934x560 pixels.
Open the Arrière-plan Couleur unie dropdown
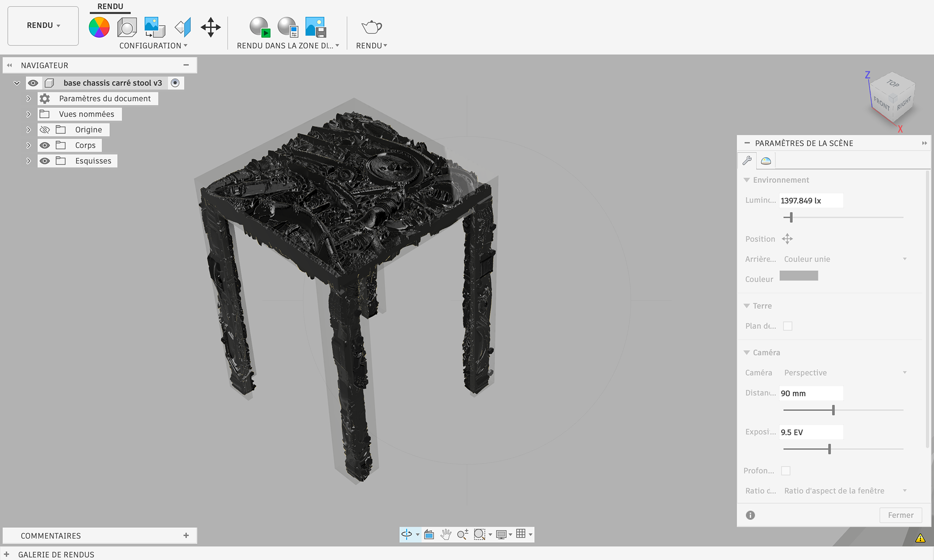[845, 259]
